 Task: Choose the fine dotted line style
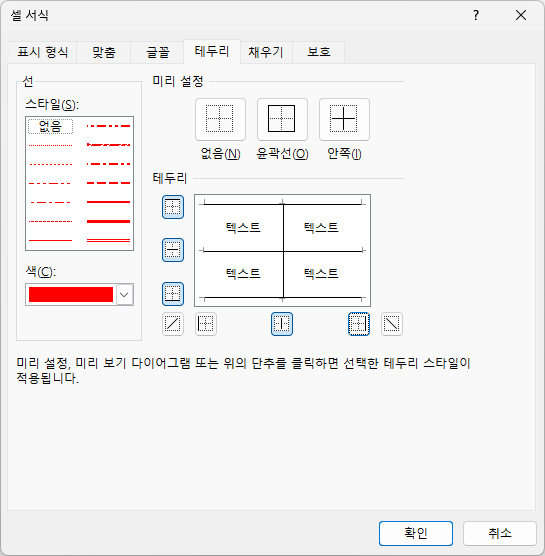tap(50, 145)
